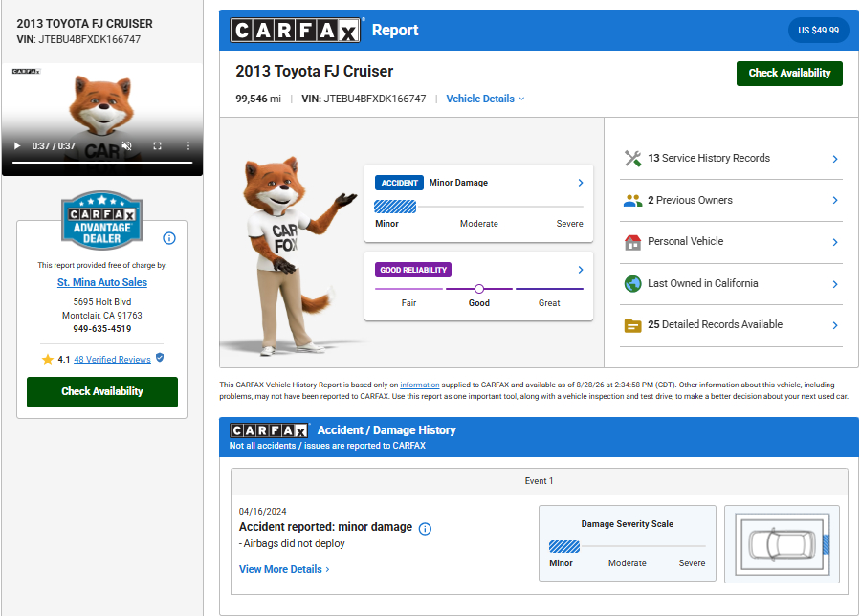Click dealer phone number 949-635-4519
This screenshot has height=616, width=861.
(x=102, y=329)
